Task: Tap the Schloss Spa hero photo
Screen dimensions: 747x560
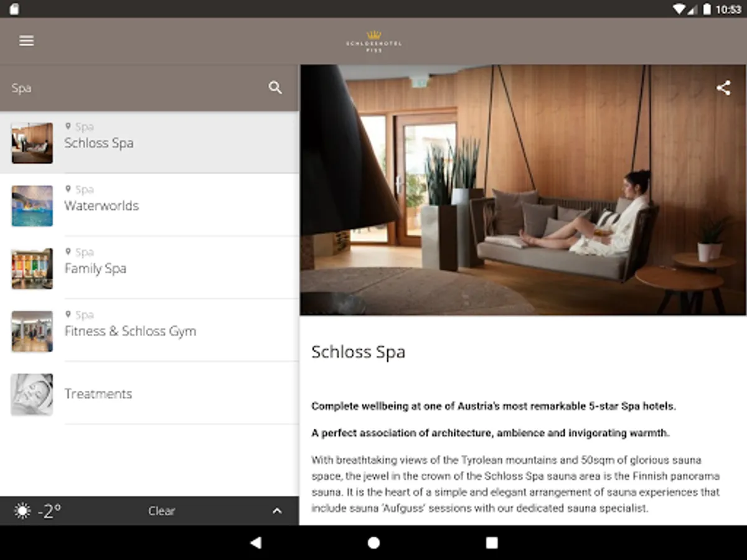Action: (523, 190)
